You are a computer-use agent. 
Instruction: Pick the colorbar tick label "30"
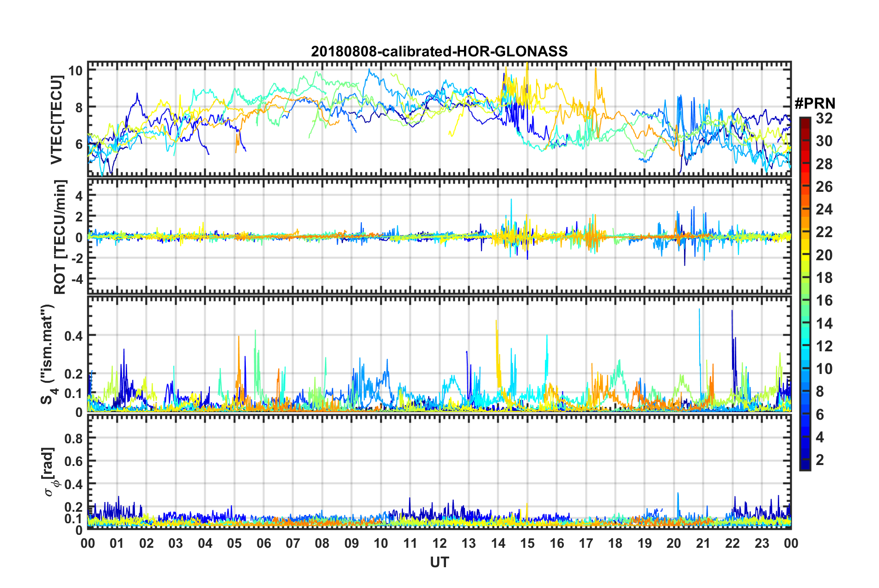(824, 141)
